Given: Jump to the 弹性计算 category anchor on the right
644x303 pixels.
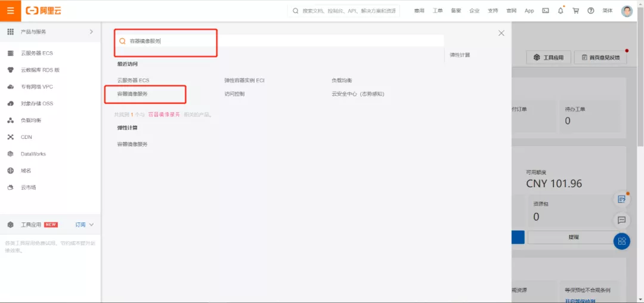Looking at the screenshot, I should click(460, 55).
